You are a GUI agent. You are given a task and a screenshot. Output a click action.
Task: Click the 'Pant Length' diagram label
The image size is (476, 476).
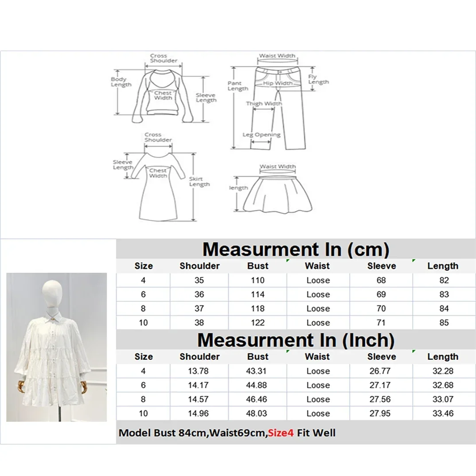point(238,86)
